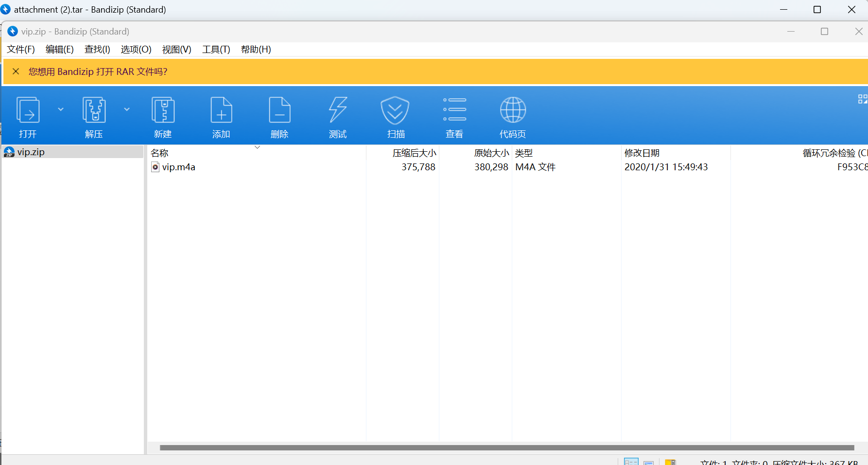The image size is (868, 465).
Task: Sort by 类型 column header
Action: click(x=524, y=153)
